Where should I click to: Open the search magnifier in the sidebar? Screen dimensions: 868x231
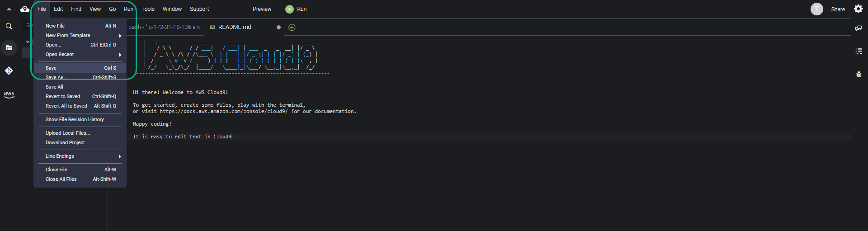(x=9, y=27)
